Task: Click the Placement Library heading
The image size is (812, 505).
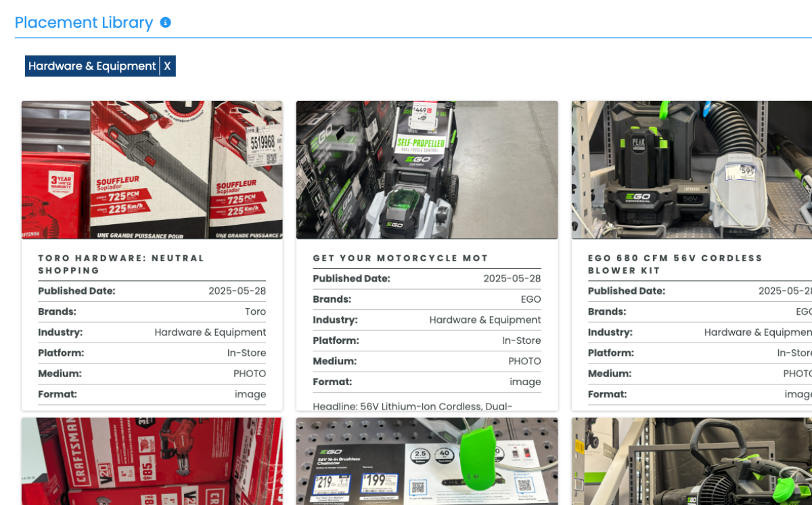Action: point(84,22)
